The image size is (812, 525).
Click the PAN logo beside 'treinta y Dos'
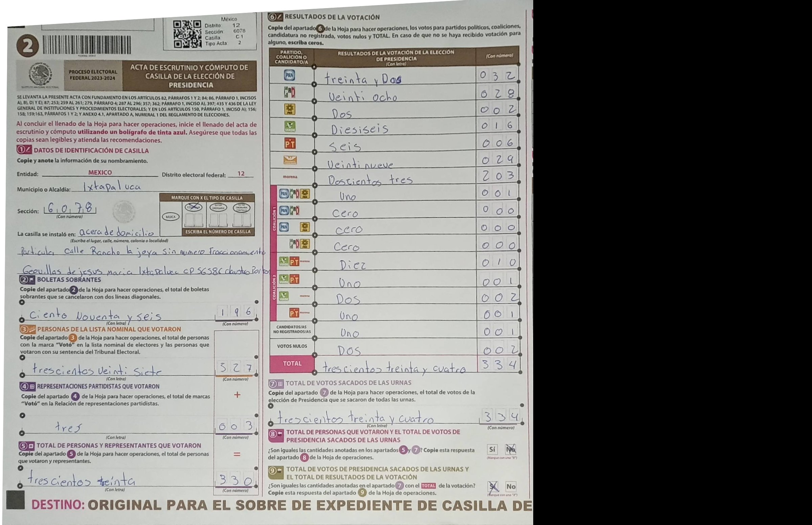pos(290,75)
